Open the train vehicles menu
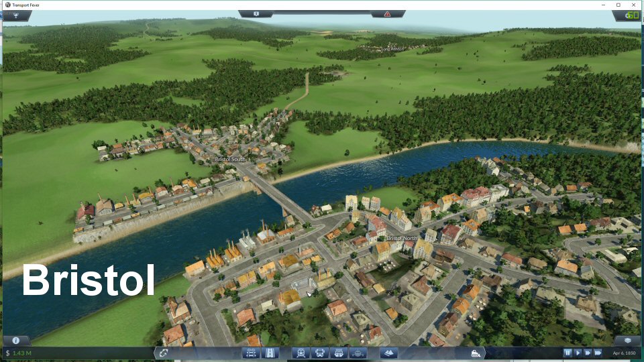 [x=301, y=353]
